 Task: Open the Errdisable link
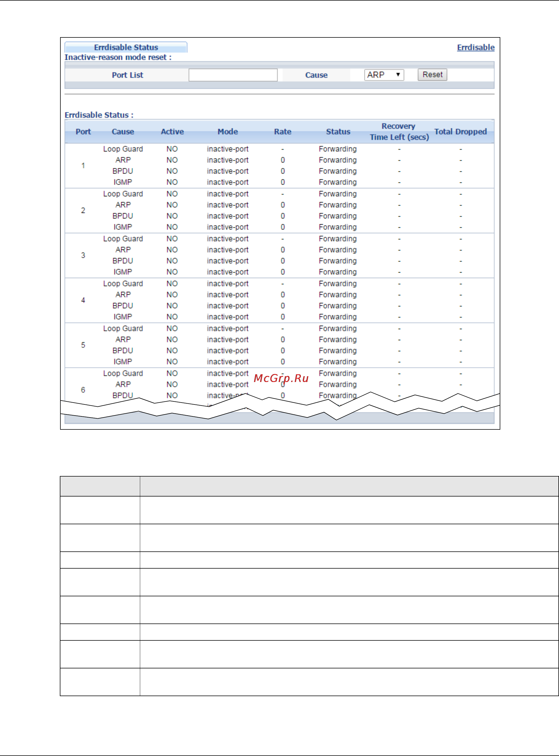[x=475, y=47]
